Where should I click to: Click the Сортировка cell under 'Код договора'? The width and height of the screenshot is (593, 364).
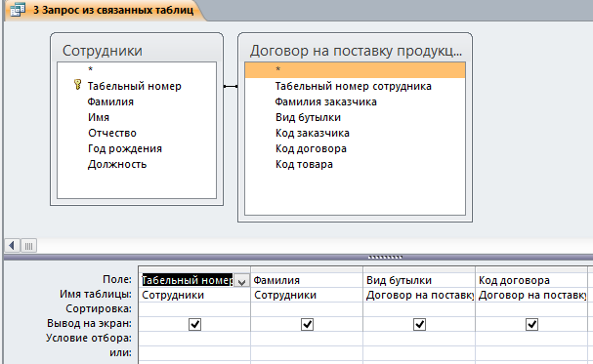point(531,309)
